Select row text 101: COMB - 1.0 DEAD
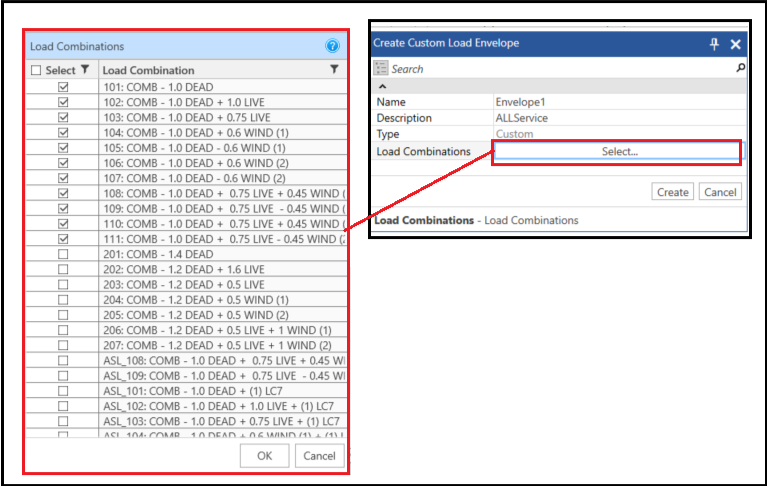The height and width of the screenshot is (486, 767). (x=158, y=87)
